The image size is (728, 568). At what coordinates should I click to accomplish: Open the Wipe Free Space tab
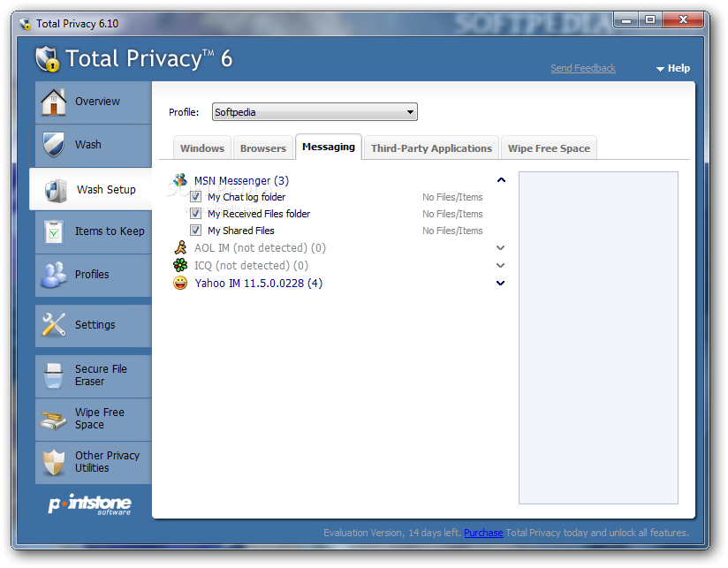[549, 148]
